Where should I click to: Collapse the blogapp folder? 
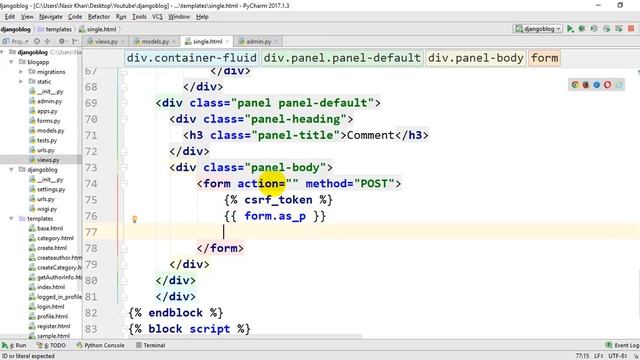(11, 62)
